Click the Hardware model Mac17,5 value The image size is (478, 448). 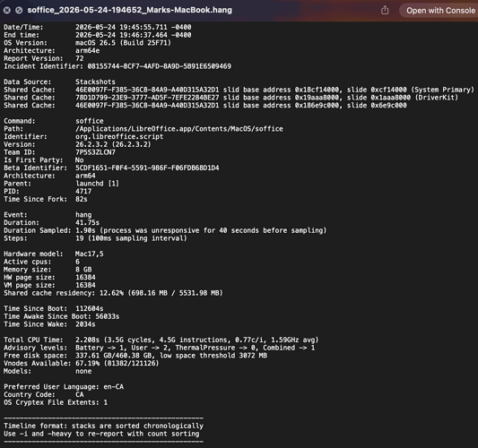90,254
